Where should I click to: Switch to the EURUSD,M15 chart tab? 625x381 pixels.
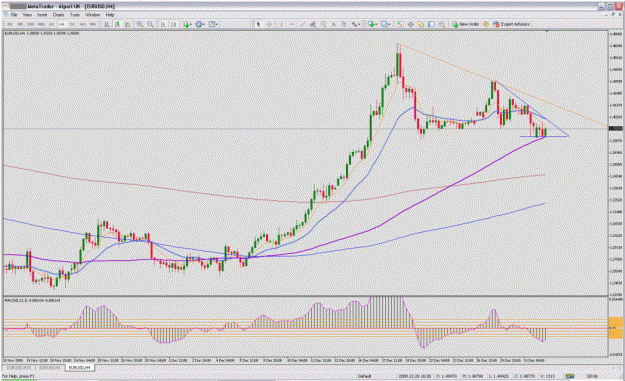click(19, 367)
